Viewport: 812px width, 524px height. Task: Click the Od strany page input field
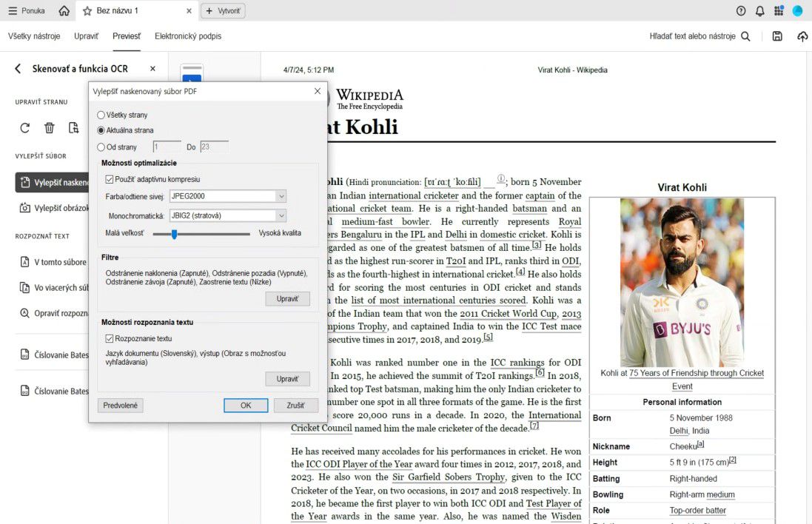166,147
